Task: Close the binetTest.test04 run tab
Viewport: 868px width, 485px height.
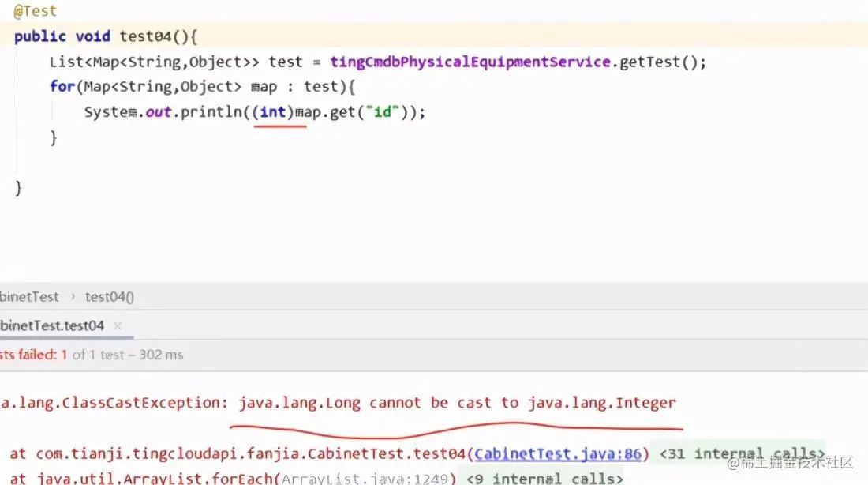Action: [x=117, y=325]
